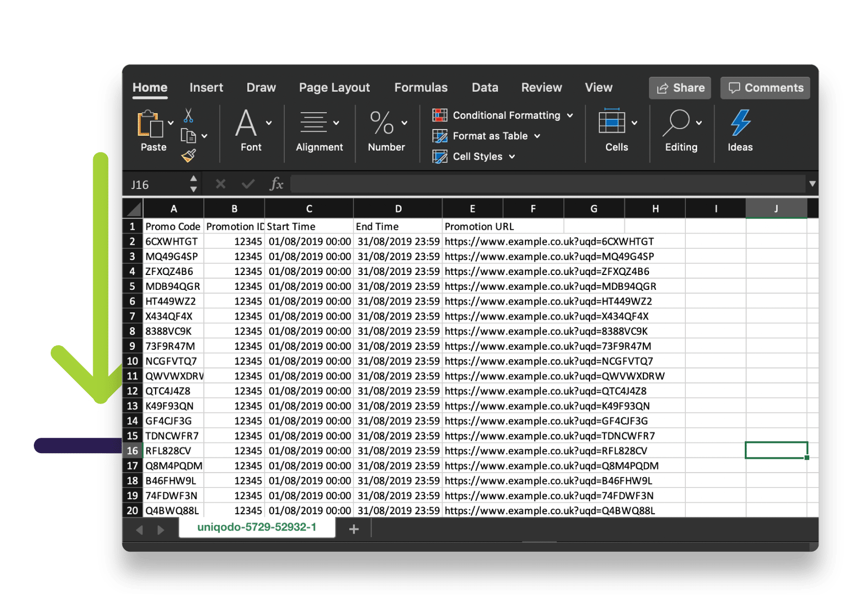860x616 pixels.
Task: Click the Cut scissors icon
Action: (x=188, y=115)
